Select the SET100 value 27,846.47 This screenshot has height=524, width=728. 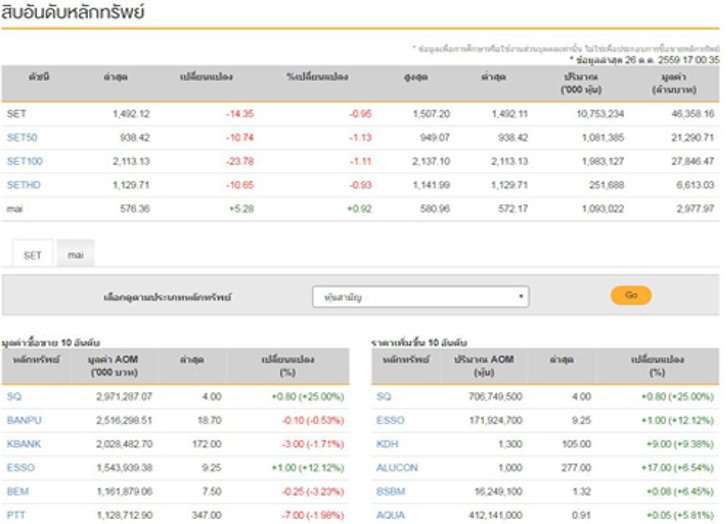(693, 161)
